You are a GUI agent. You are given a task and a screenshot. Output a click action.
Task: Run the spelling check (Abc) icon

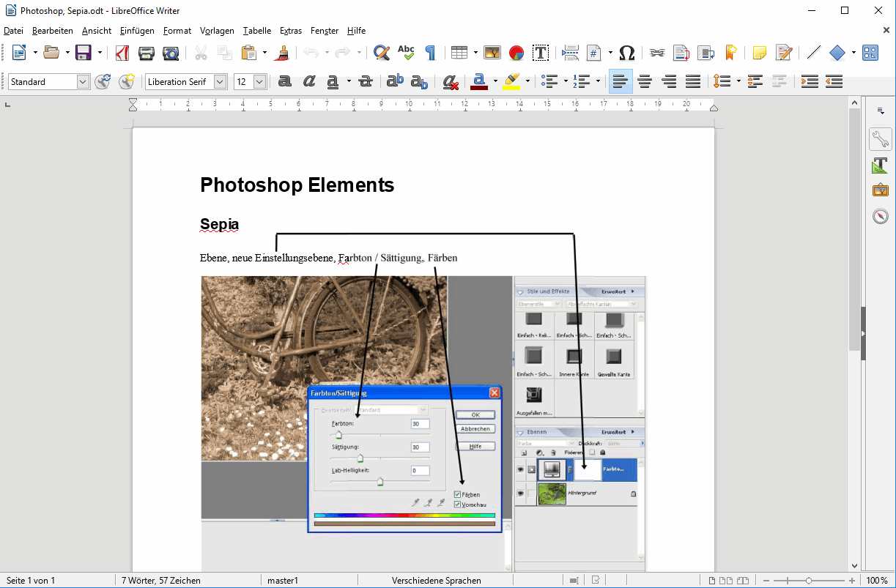406,53
